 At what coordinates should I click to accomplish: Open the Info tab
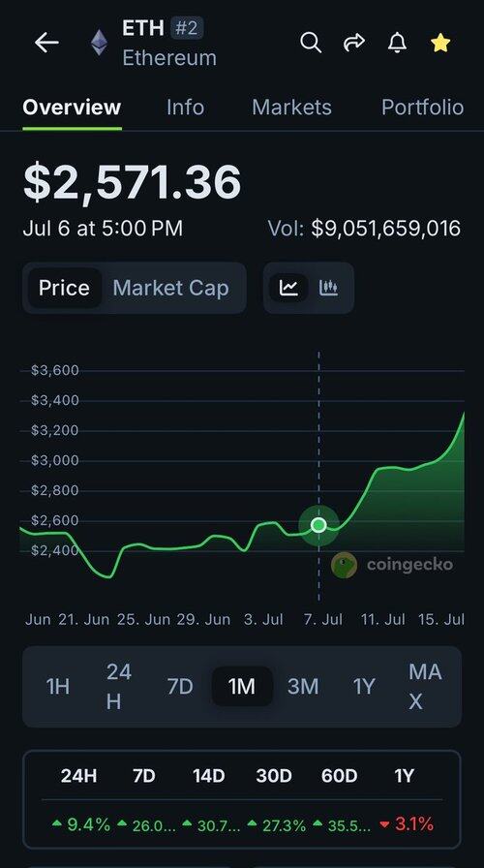pyautogui.click(x=185, y=108)
